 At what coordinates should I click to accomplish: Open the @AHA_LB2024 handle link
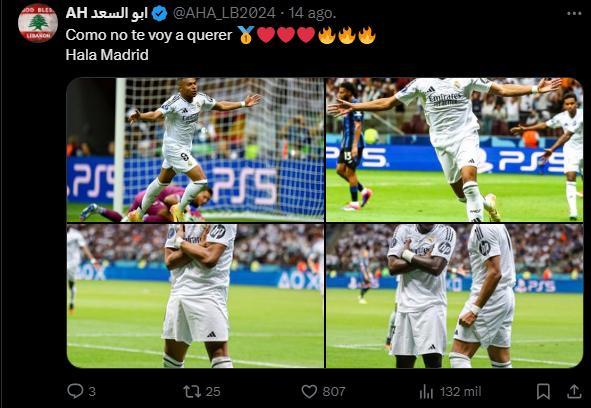(224, 14)
